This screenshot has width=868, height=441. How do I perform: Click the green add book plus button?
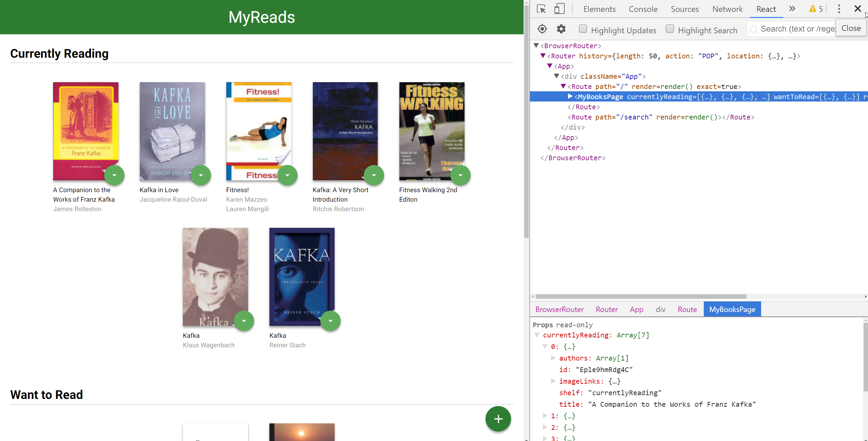pos(498,419)
